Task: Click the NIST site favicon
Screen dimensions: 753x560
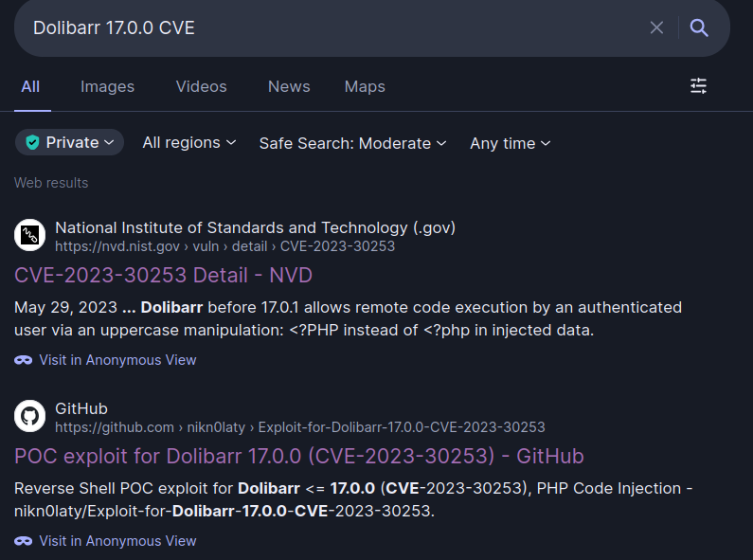Action: [30, 235]
